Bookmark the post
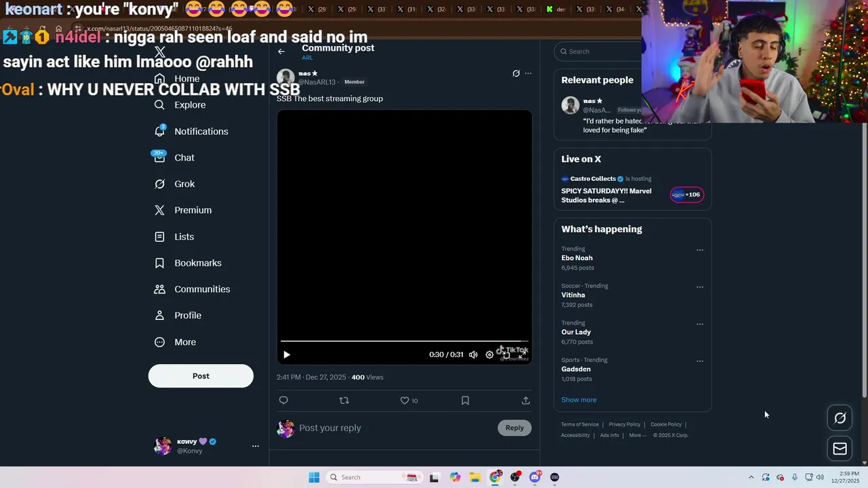Screen dimensions: 868x488 pyautogui.click(x=465, y=401)
